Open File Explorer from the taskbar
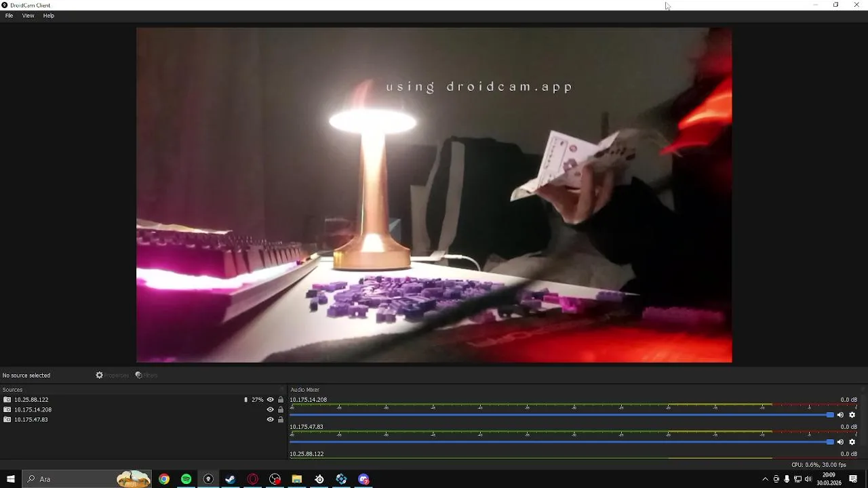868x488 pixels. tap(297, 479)
